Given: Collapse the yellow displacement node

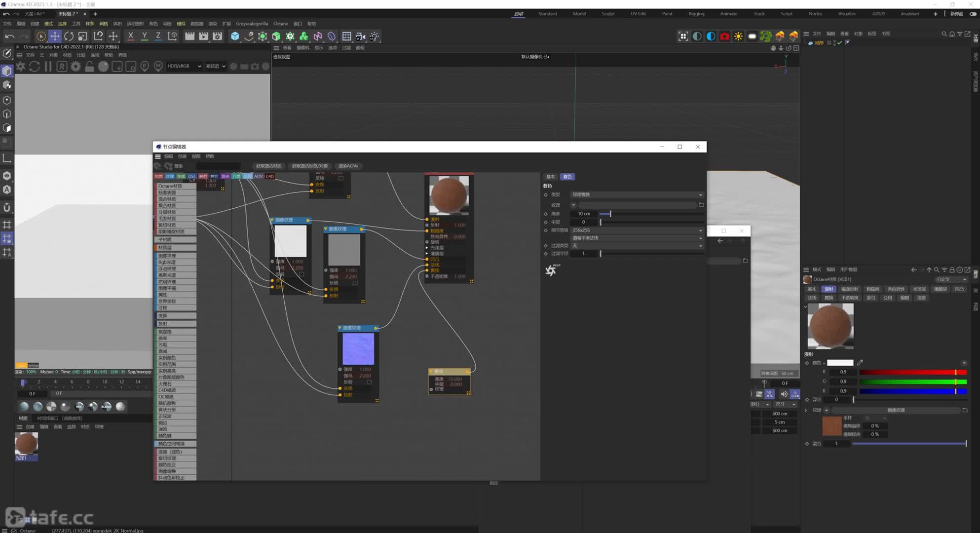Looking at the screenshot, I should pyautogui.click(x=431, y=371).
